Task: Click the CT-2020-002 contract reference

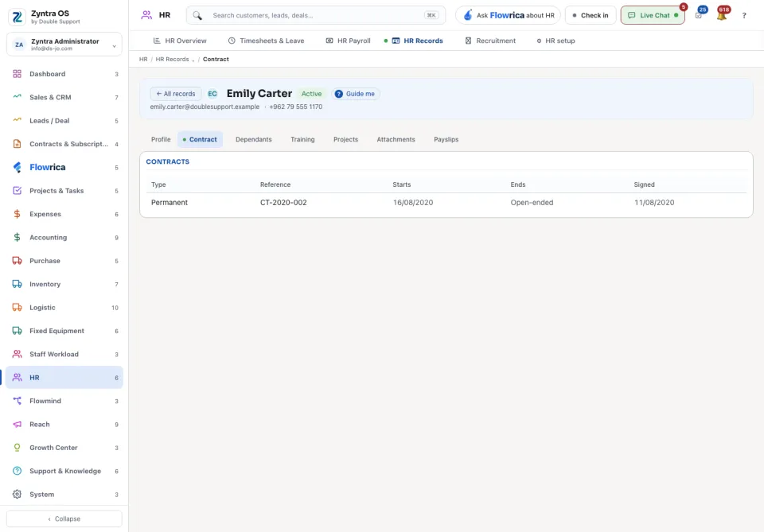Action: point(283,203)
